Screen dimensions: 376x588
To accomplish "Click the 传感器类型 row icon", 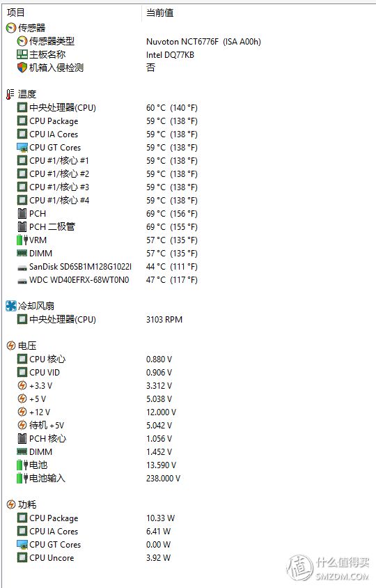I will (x=22, y=41).
